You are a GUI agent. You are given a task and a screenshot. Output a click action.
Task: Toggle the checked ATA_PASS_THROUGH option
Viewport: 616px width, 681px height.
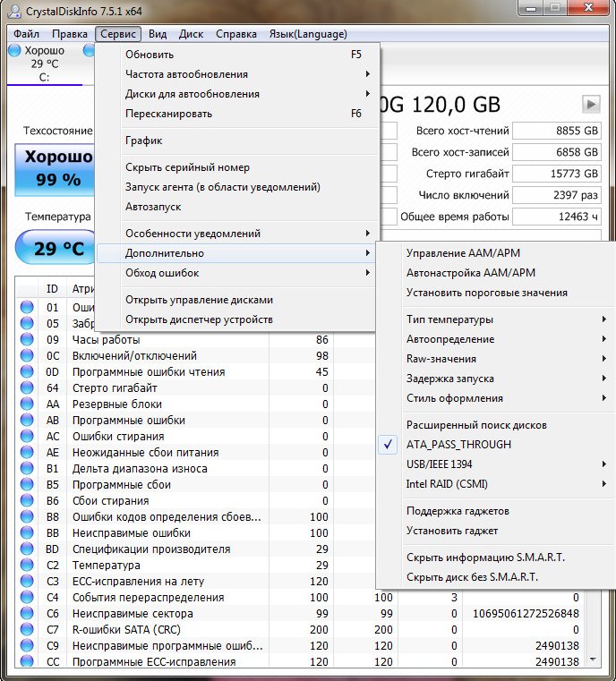pos(495,444)
